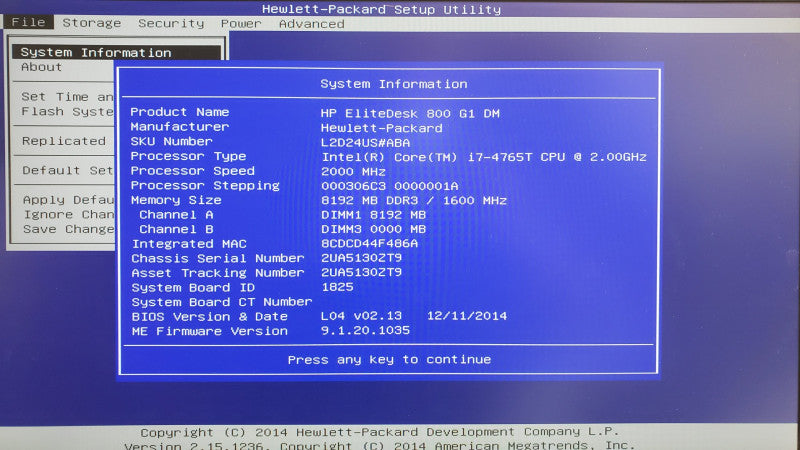
Task: Select Replicated Setup entry
Action: [x=64, y=141]
